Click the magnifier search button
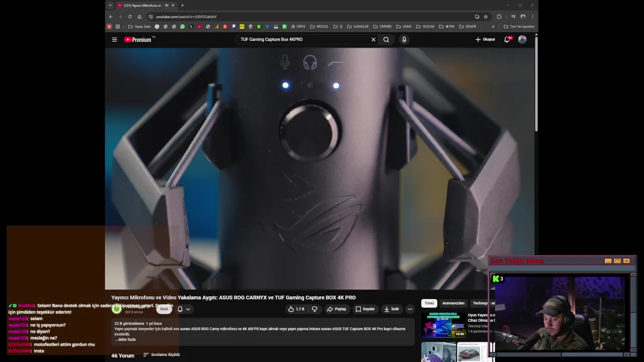 click(386, 40)
